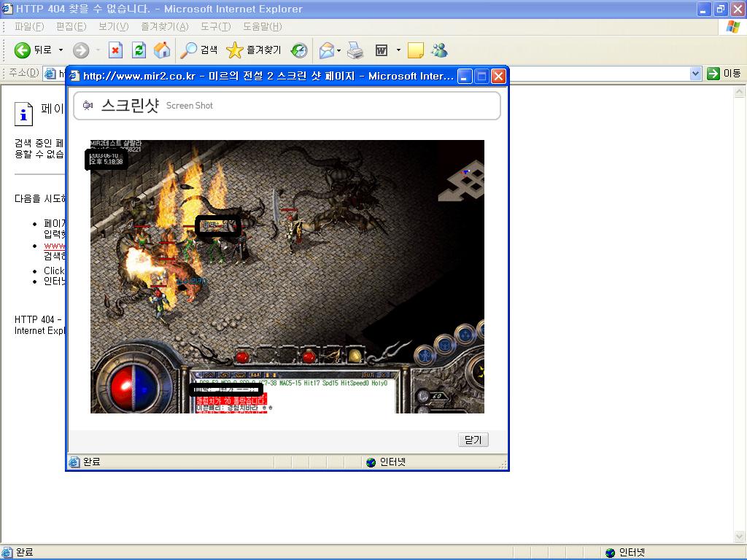Open the 즐겨찾기 favorites star button
The height and width of the screenshot is (560, 747).
click(253, 50)
